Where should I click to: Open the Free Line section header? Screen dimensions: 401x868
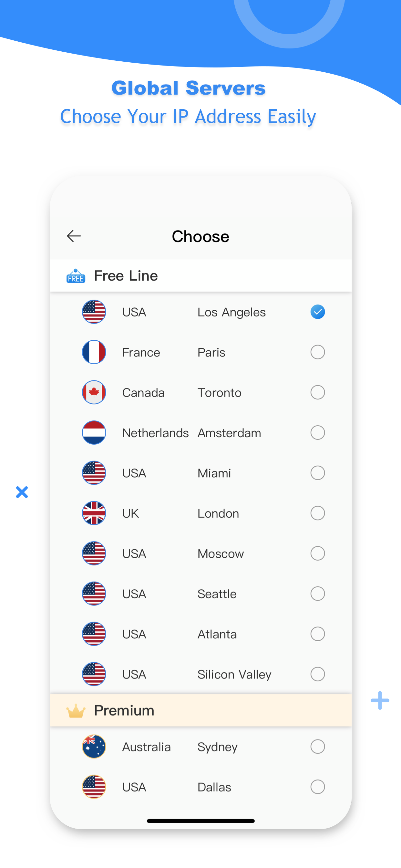(x=200, y=276)
